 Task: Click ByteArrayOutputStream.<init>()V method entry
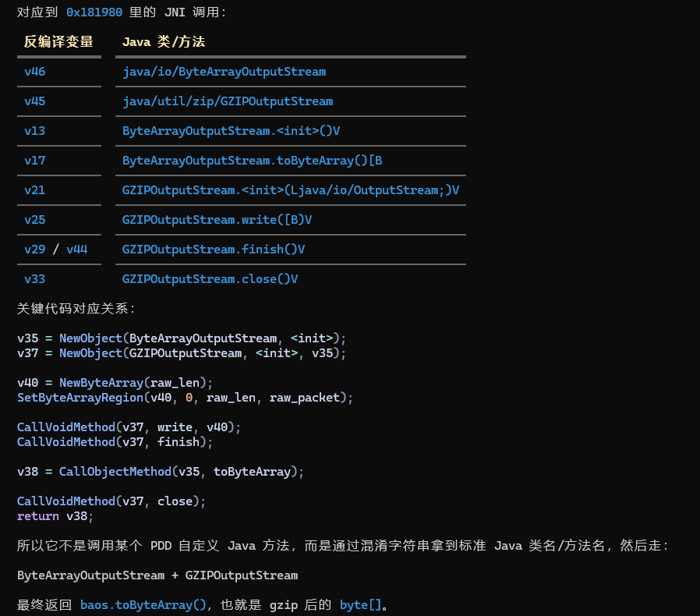pos(232,131)
